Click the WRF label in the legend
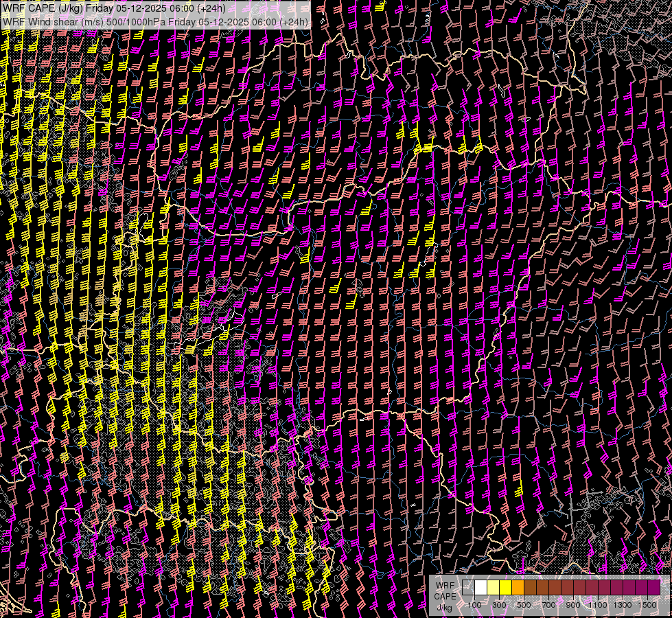The width and height of the screenshot is (672, 618). tap(445, 586)
